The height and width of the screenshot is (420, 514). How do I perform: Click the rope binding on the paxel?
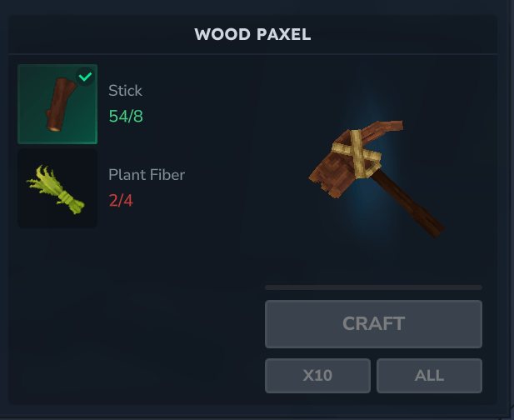(x=357, y=154)
